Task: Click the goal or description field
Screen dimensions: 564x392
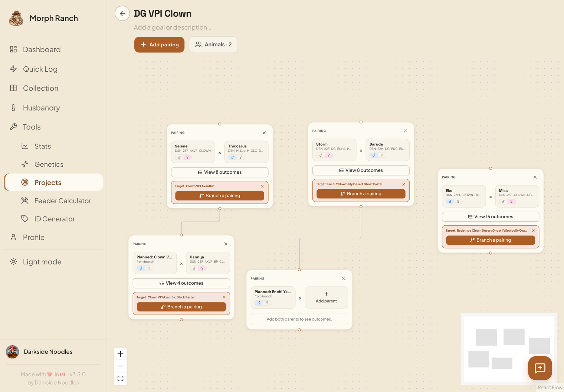Action: [173, 27]
